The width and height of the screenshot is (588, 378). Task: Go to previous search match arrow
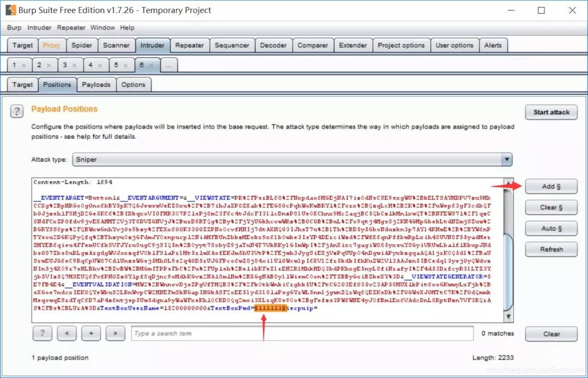tap(67, 333)
